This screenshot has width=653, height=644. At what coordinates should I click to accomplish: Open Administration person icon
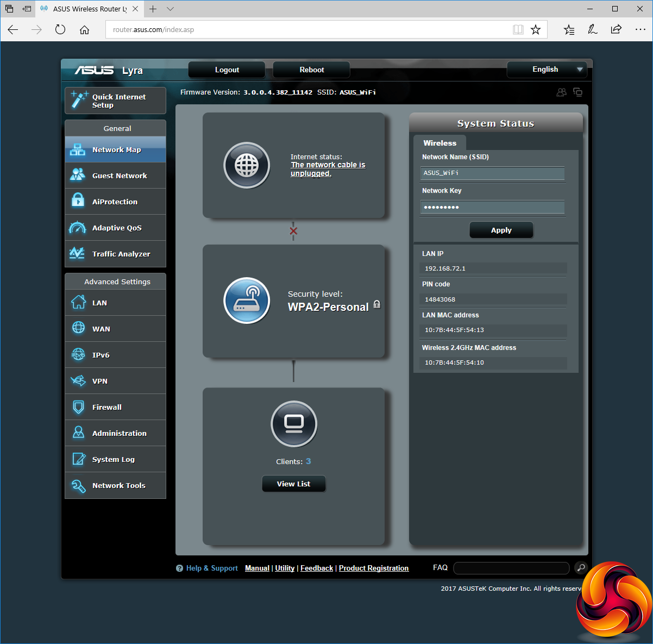[x=78, y=433]
